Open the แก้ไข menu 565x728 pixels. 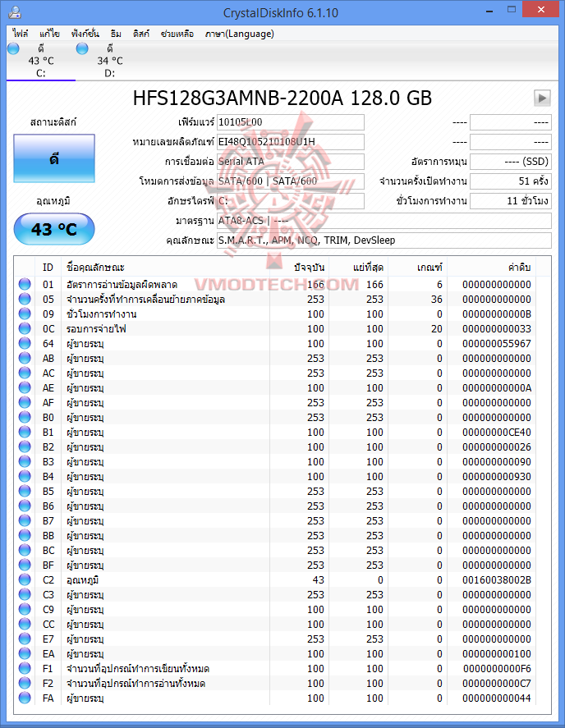tap(49, 34)
